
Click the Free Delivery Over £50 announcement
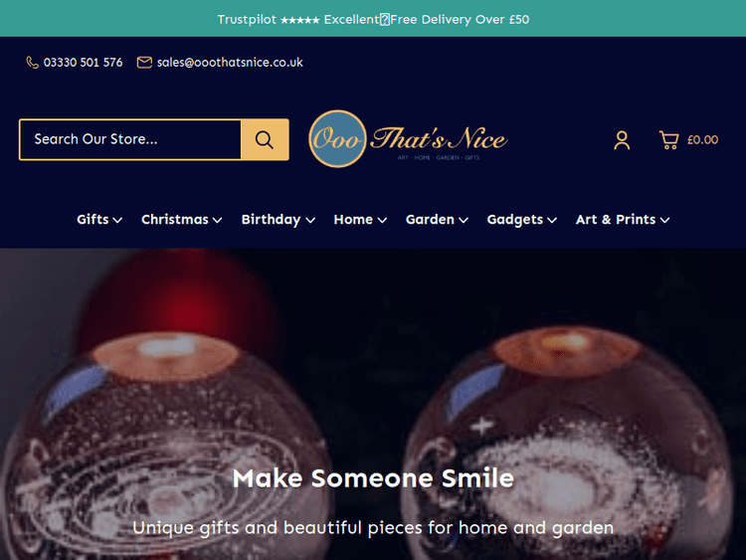pyautogui.click(x=460, y=20)
